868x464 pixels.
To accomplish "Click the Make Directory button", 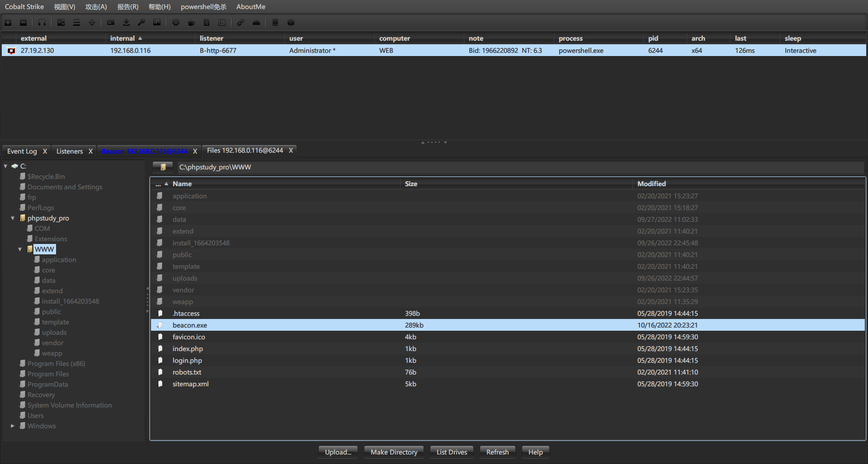I will click(x=394, y=452).
